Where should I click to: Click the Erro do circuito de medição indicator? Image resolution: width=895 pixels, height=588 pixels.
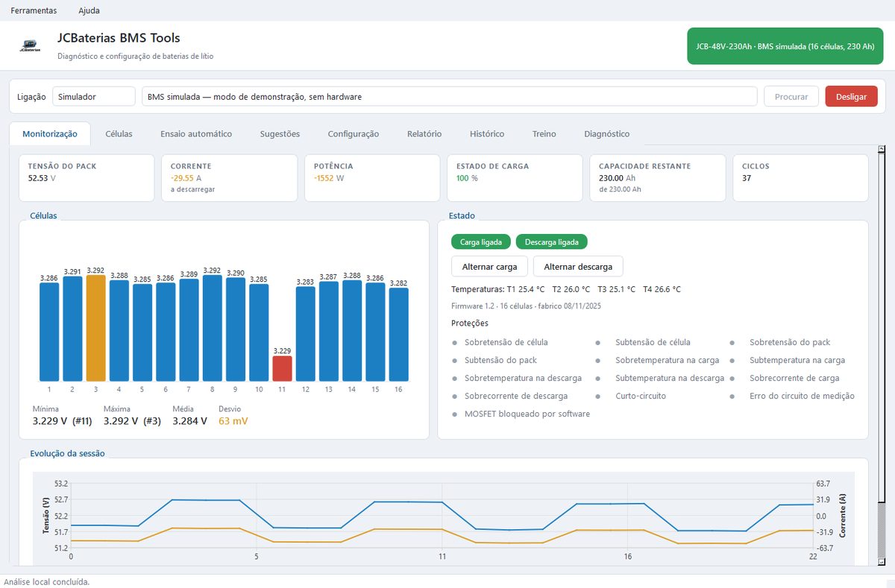792,396
